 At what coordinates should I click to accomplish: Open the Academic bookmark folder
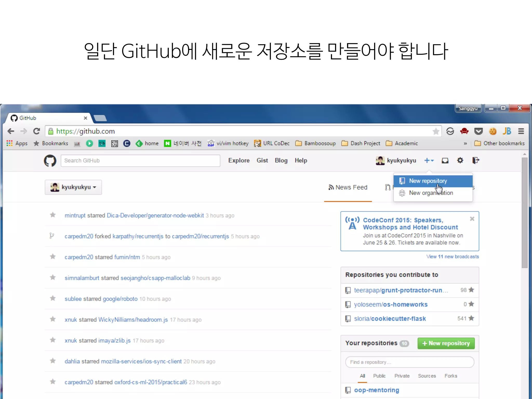pyautogui.click(x=402, y=143)
